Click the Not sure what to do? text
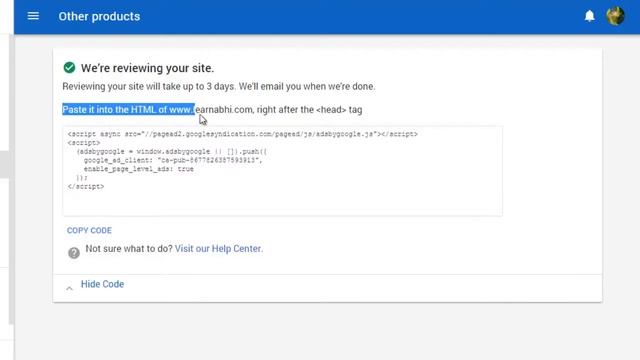This screenshot has height=360, width=640. pyautogui.click(x=129, y=249)
